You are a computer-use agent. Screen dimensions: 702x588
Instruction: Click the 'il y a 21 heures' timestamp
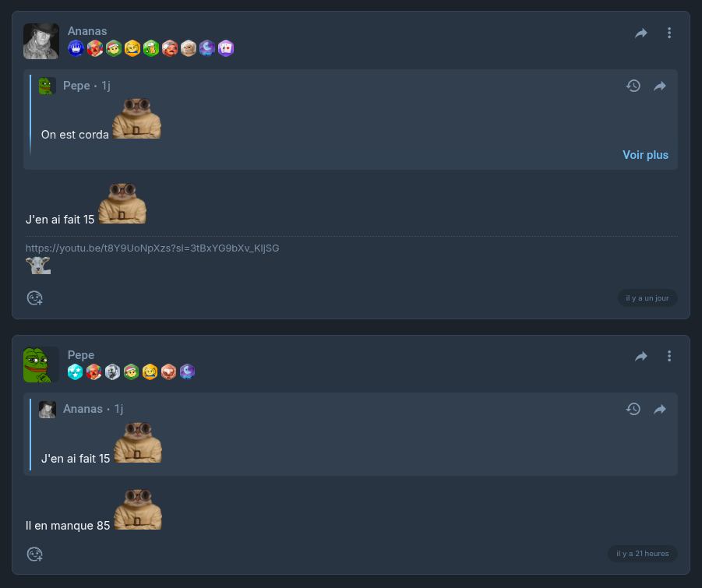[643, 554]
